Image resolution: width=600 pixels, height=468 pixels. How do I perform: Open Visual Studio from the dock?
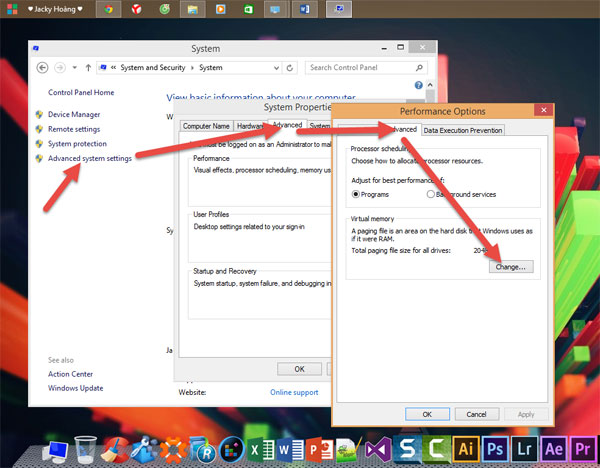pyautogui.click(x=377, y=450)
